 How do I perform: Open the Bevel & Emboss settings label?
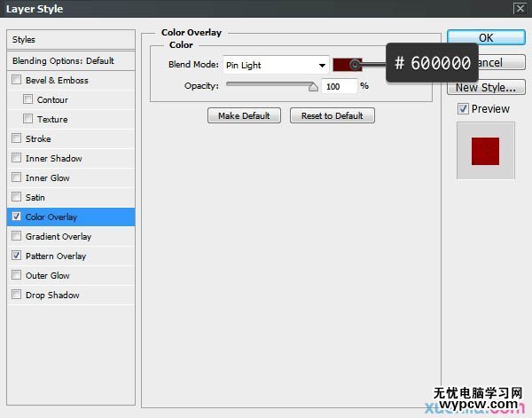pos(57,81)
